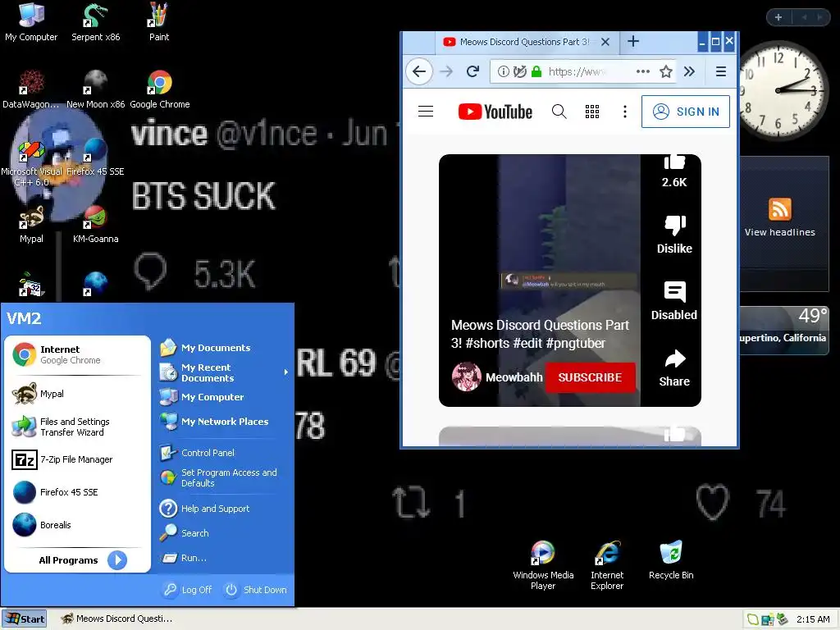Click the YouTube logo

(x=495, y=112)
